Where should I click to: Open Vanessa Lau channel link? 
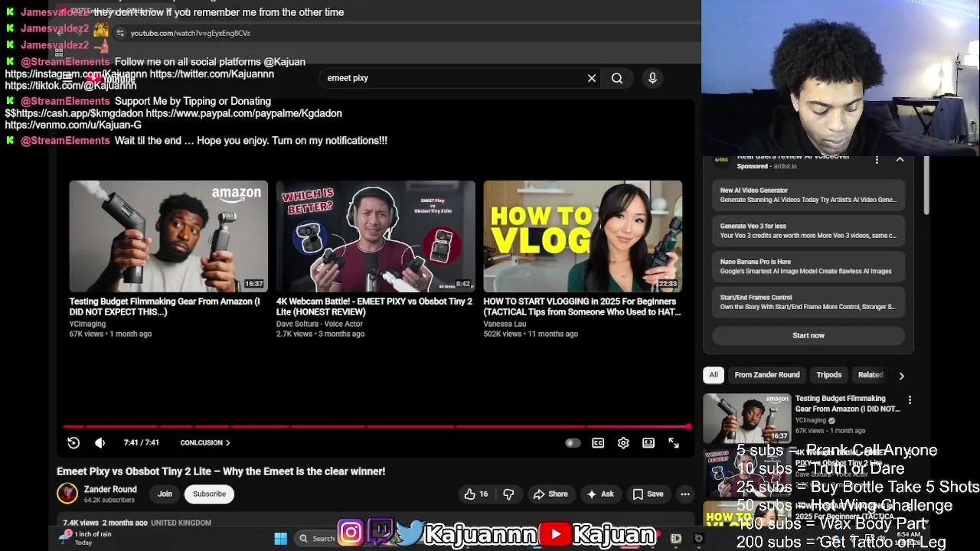(x=505, y=324)
